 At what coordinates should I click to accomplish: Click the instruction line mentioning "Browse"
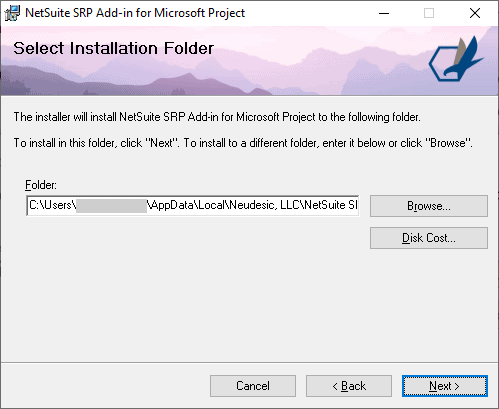click(x=243, y=143)
